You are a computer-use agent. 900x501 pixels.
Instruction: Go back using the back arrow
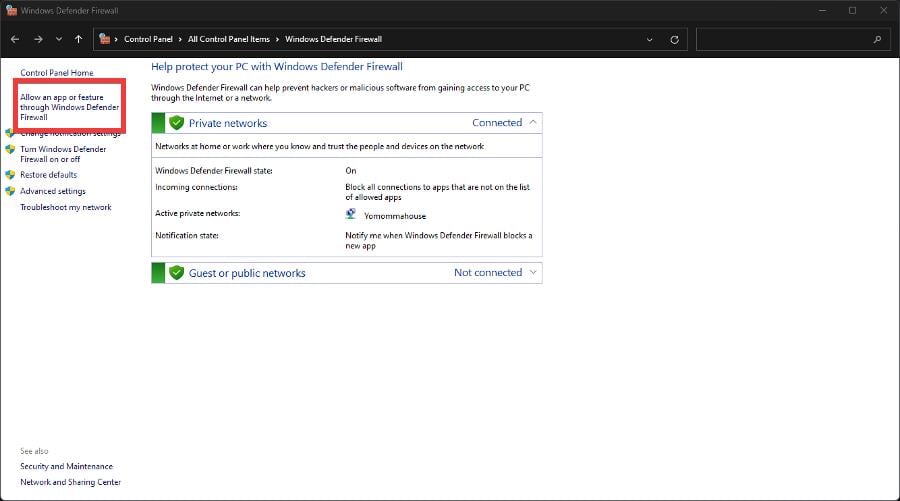tap(15, 39)
